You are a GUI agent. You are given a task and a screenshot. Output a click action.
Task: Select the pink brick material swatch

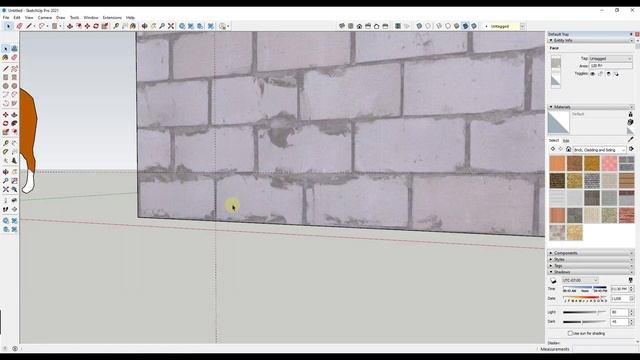click(x=609, y=163)
